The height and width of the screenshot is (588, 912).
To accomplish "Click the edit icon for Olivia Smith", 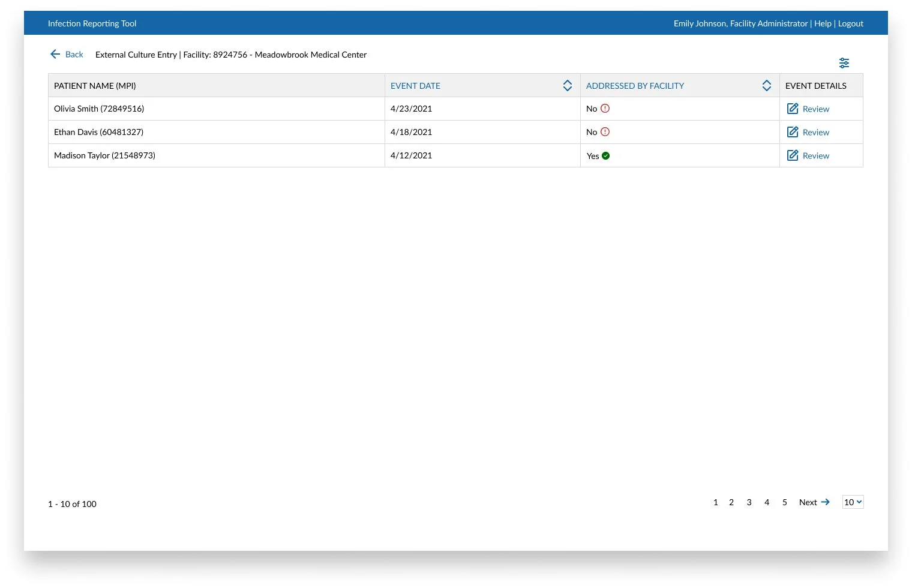I will point(793,109).
